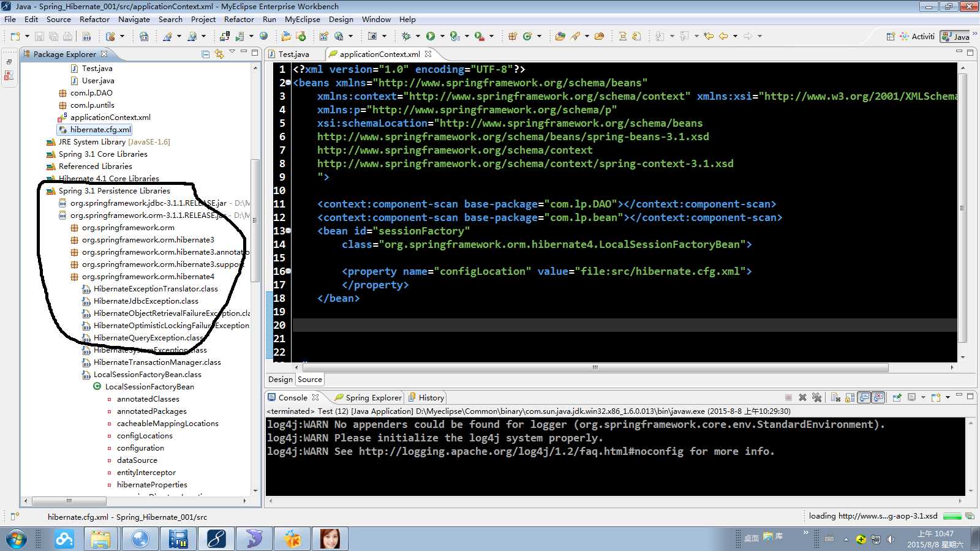
Task: Toggle Show Console on standard output change
Action: coord(864,397)
